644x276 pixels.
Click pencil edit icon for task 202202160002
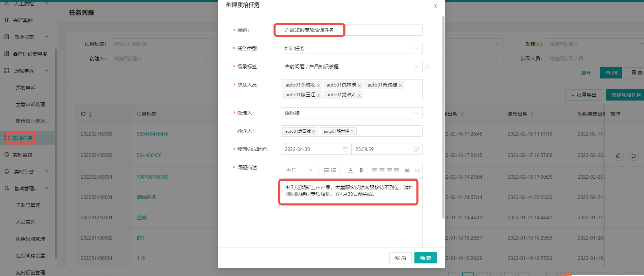click(x=618, y=155)
